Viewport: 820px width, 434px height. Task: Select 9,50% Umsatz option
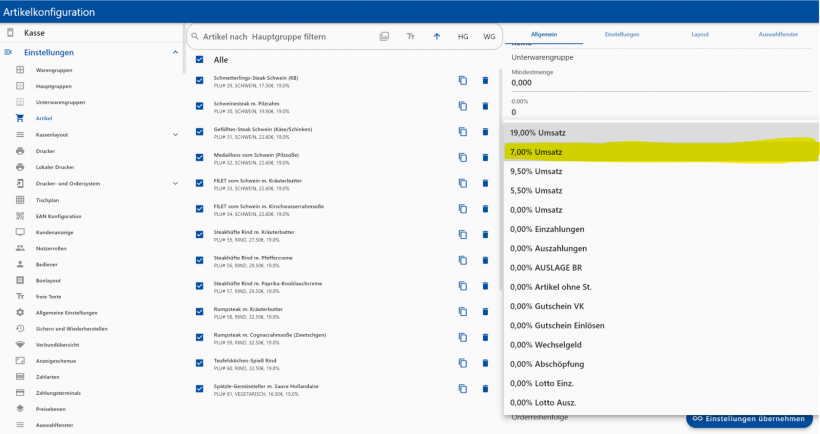pos(661,172)
